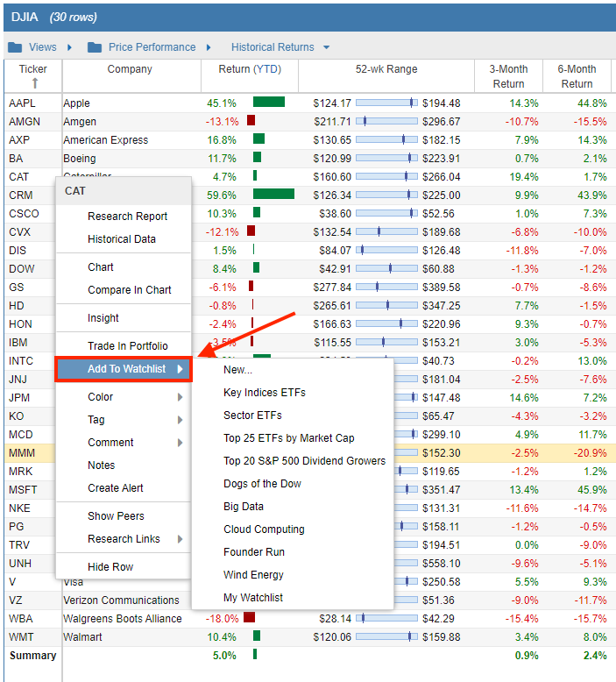Image resolution: width=616 pixels, height=682 pixels.
Task: Select Hide Row menu item
Action: point(110,567)
